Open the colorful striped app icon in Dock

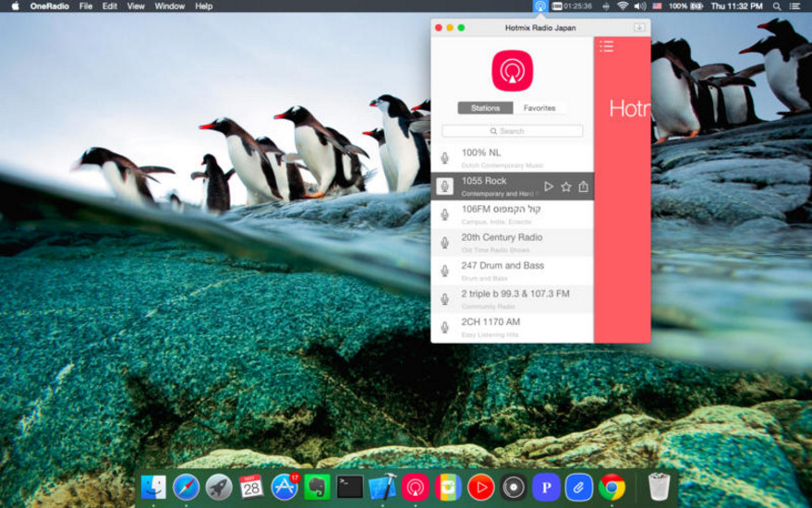point(448,488)
